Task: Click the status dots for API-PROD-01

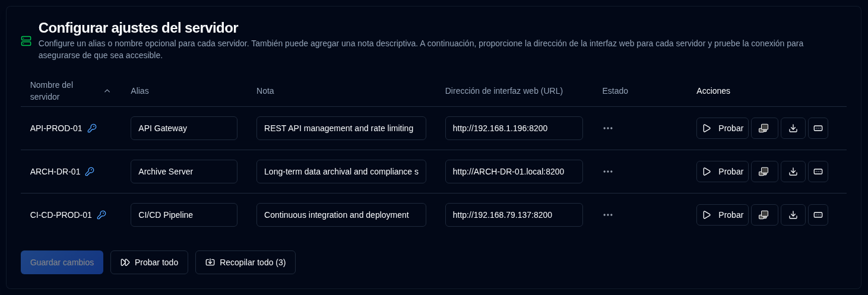Action: (607, 128)
